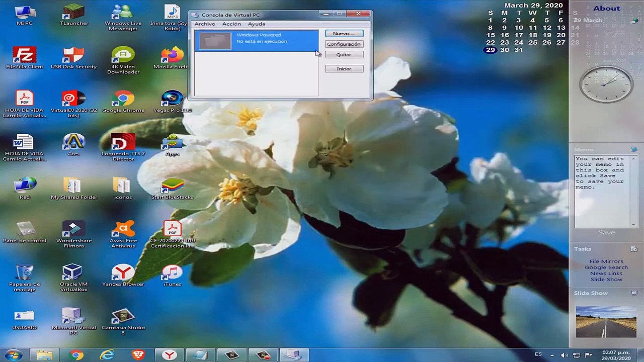This screenshot has height=362, width=644.
Task: Click the slide show road thumbnail
Action: click(x=606, y=321)
